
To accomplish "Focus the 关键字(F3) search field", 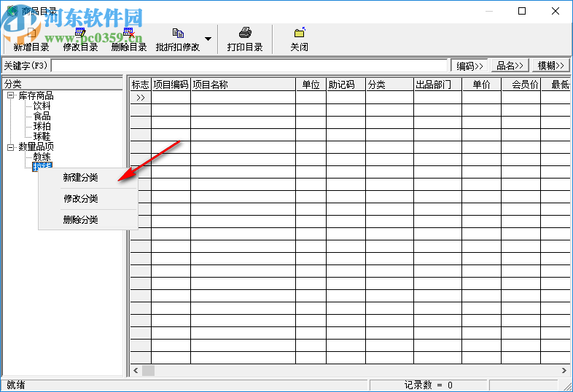I will click(x=249, y=66).
